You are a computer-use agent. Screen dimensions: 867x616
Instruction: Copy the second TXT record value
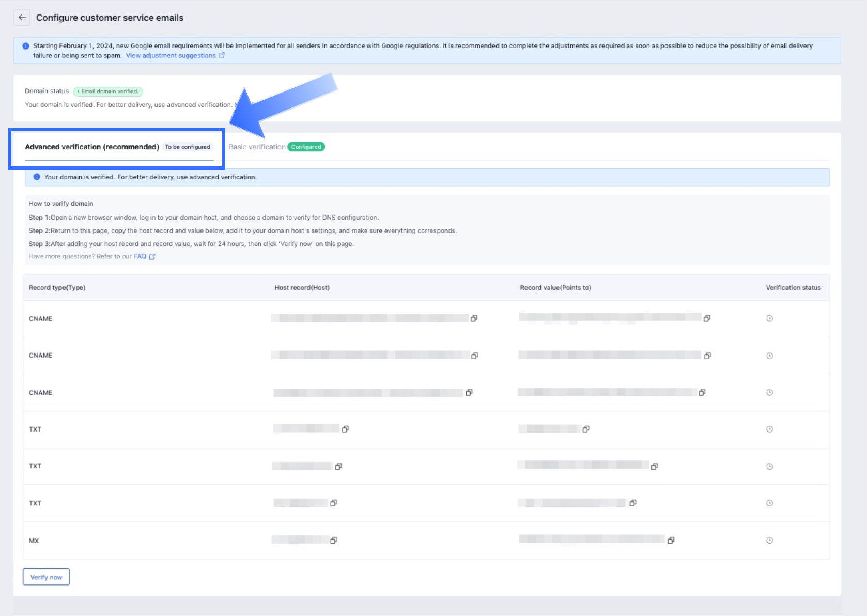pos(654,466)
